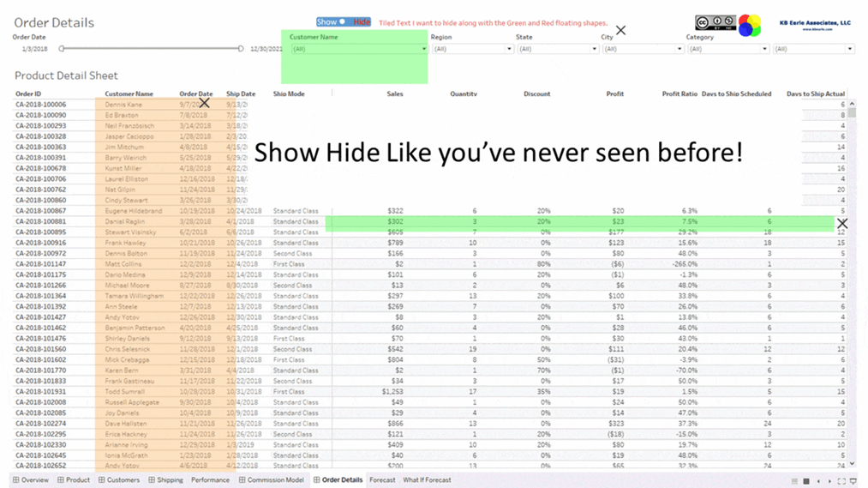Image resolution: width=868 pixels, height=488 pixels.
Task: Click the X icon right of green row
Action: pos(842,224)
